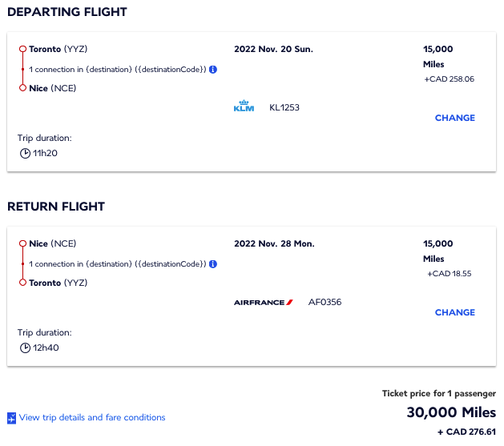The width and height of the screenshot is (504, 446).
Task: Click Toronto origin circle marker in departing route
Action: (x=22, y=49)
